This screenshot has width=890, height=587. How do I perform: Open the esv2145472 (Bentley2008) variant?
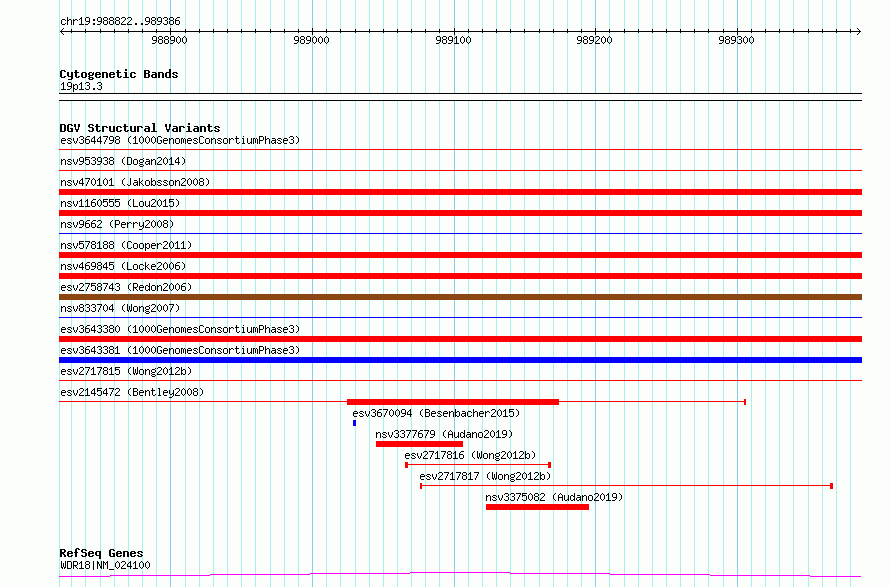(132, 392)
